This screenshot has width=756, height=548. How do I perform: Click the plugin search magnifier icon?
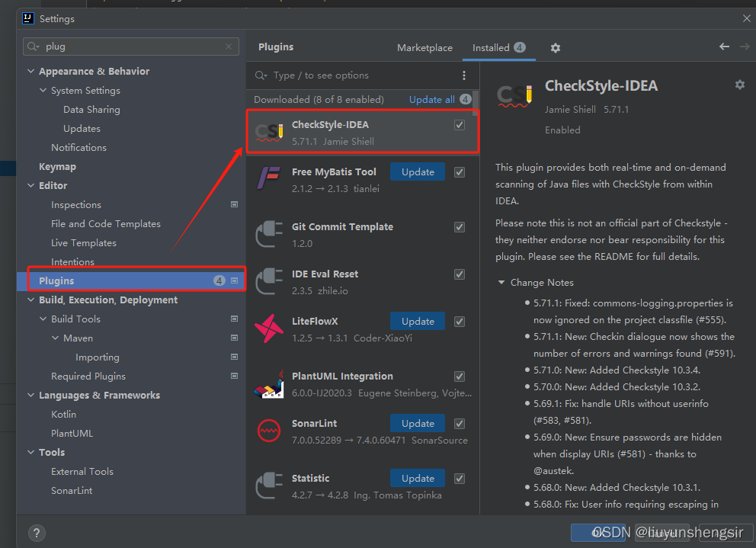(261, 75)
